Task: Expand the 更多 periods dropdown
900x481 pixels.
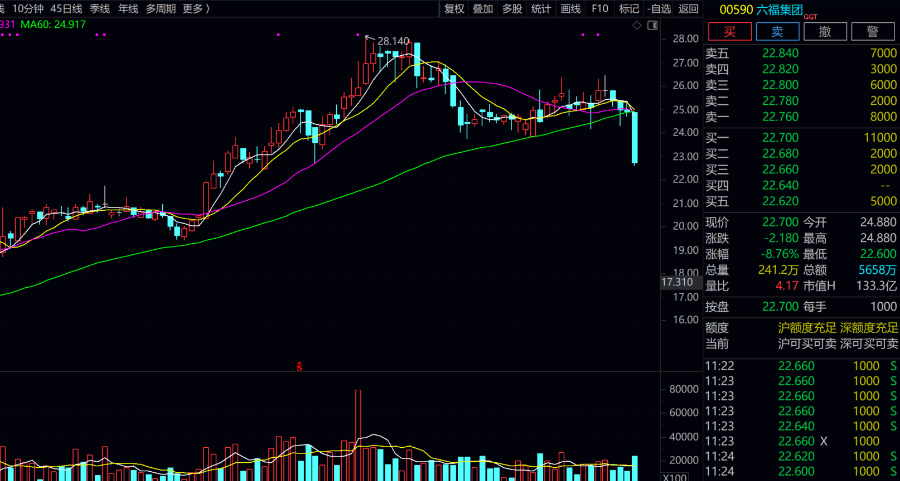Action: pyautogui.click(x=195, y=9)
